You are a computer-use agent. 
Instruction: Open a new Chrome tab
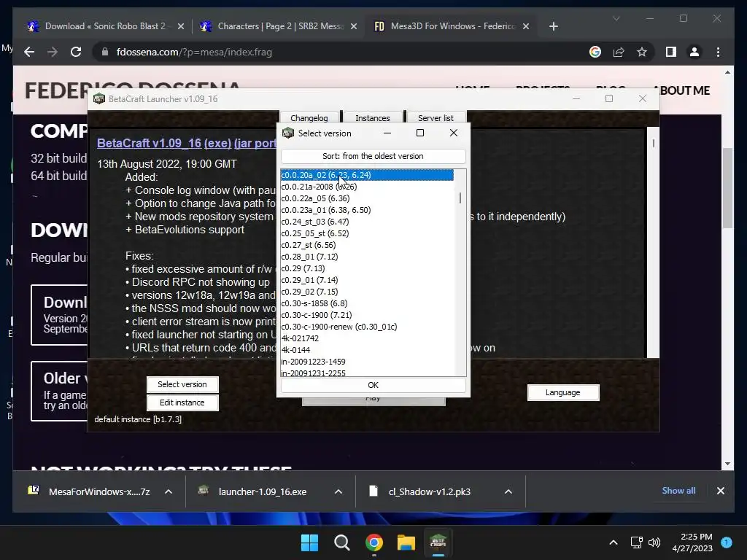tap(553, 26)
